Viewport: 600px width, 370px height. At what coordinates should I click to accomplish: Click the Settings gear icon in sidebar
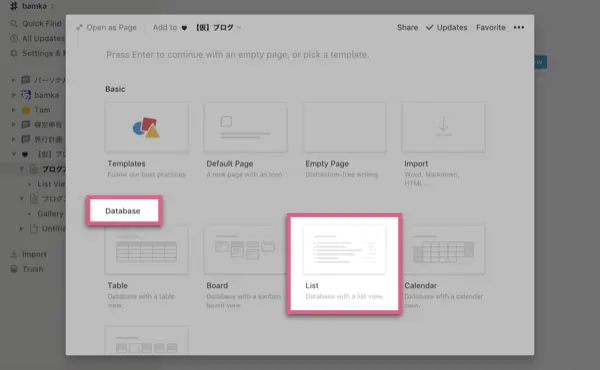(x=14, y=53)
